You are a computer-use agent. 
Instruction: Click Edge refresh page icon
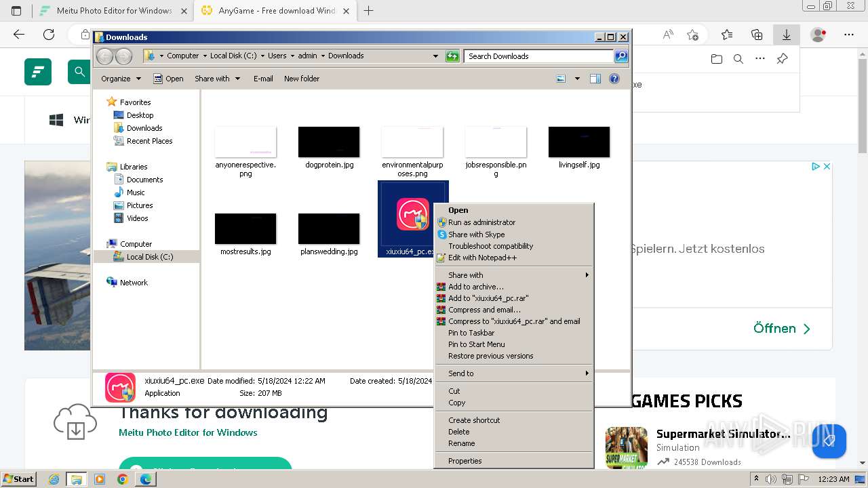click(x=49, y=35)
